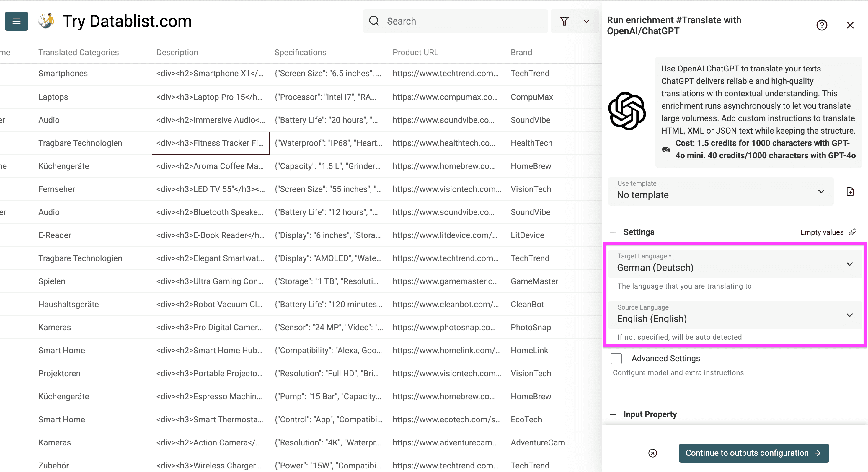This screenshot has width=868, height=472.
Task: Click Continue to outputs configuration
Action: 754,453
